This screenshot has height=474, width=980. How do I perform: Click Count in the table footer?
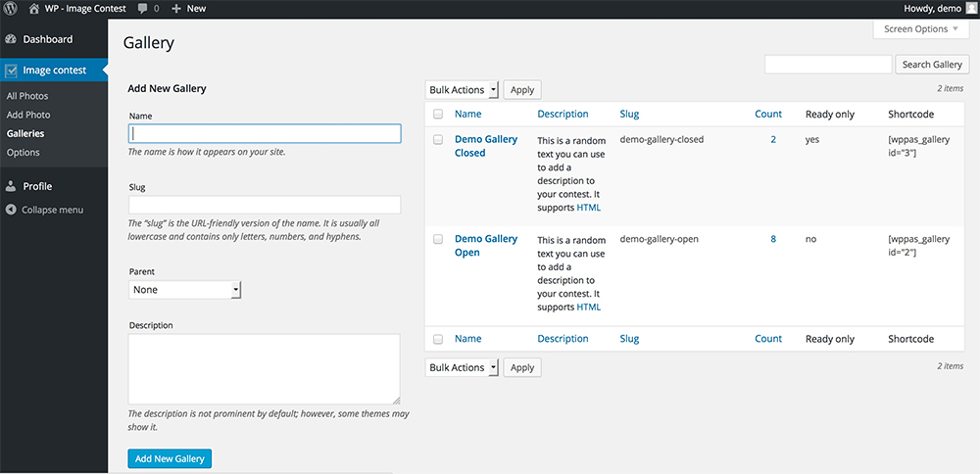click(768, 339)
